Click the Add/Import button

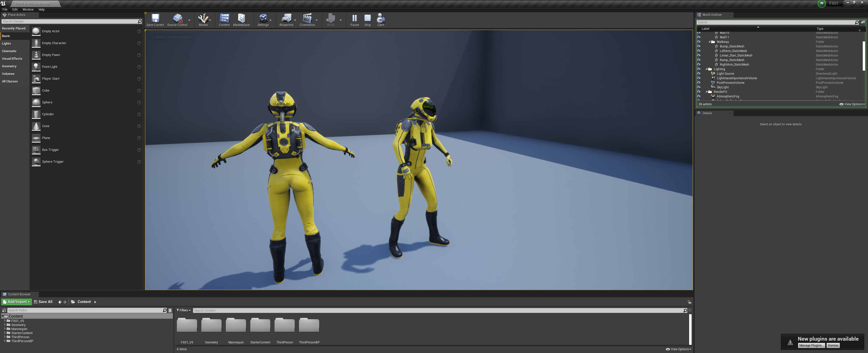[x=16, y=302]
